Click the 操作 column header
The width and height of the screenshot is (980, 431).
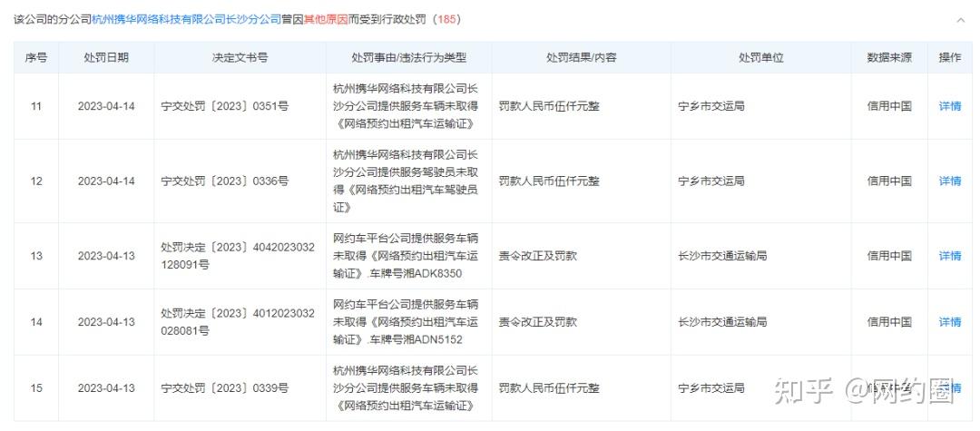click(949, 57)
